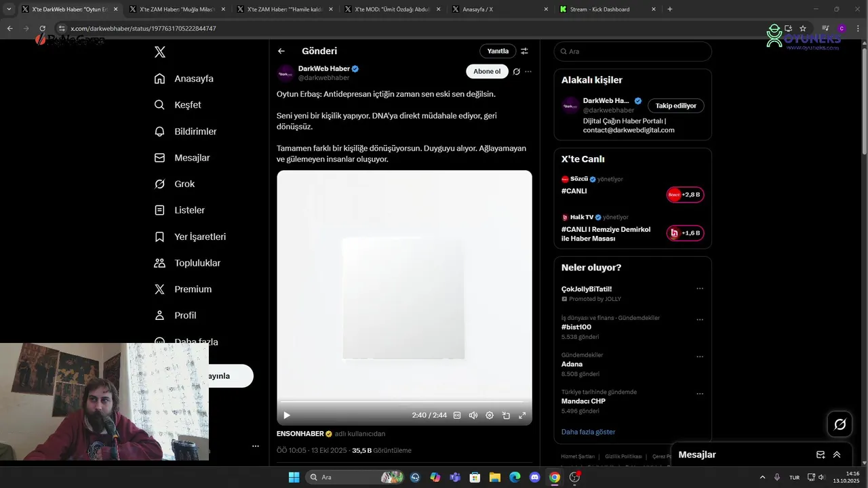
Task: Open options for ÇokJollyBiTatil! trend
Action: [x=700, y=289]
